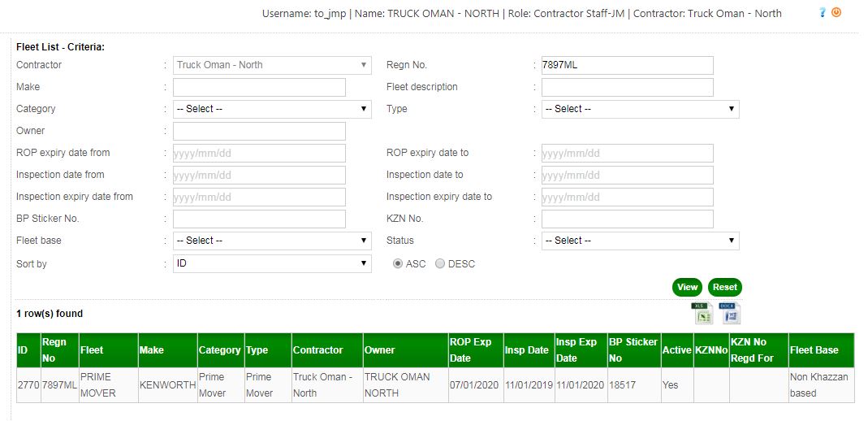
Task: Expand the Type dropdown list
Action: coord(640,109)
